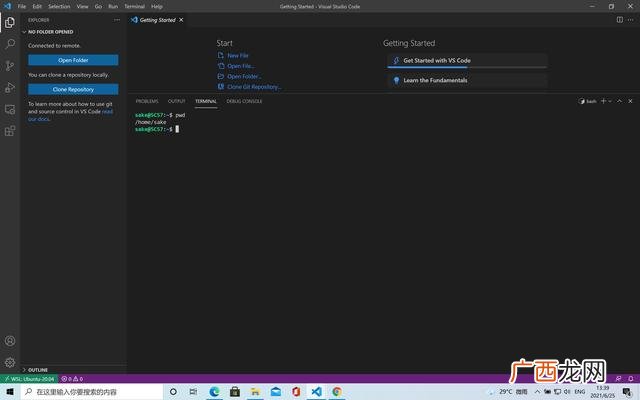Image resolution: width=640 pixels, height=400 pixels.
Task: Open Mail app from taskbar
Action: (276, 392)
